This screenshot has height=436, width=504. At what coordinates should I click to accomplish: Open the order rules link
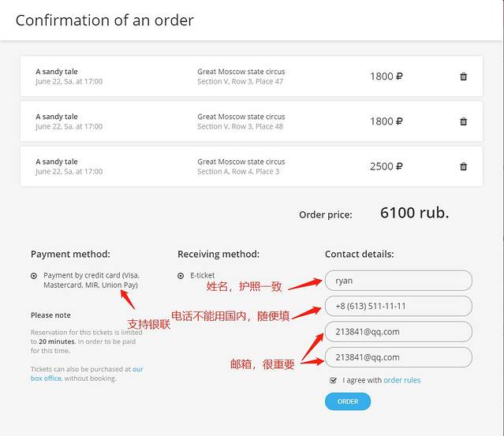point(401,380)
